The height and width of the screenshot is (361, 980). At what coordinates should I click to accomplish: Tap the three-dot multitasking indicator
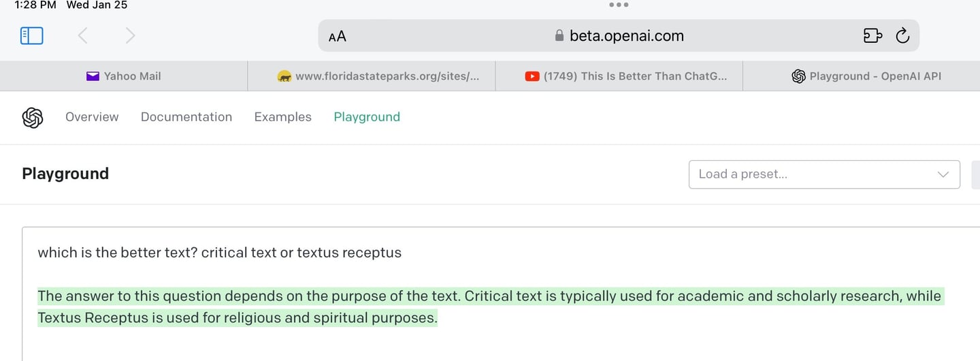619,5
